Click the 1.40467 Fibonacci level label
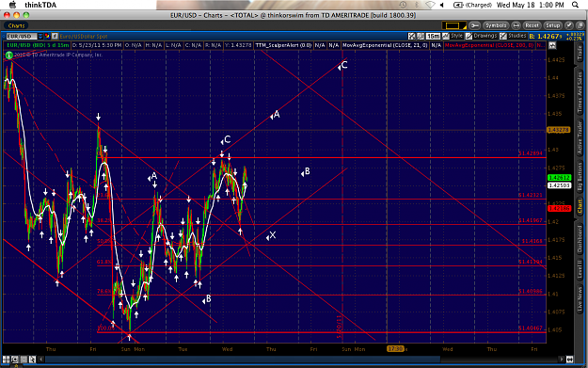The image size is (588, 368). [531, 328]
